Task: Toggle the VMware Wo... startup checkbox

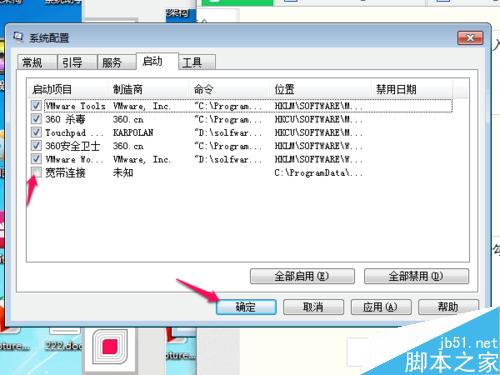Action: 36,159
